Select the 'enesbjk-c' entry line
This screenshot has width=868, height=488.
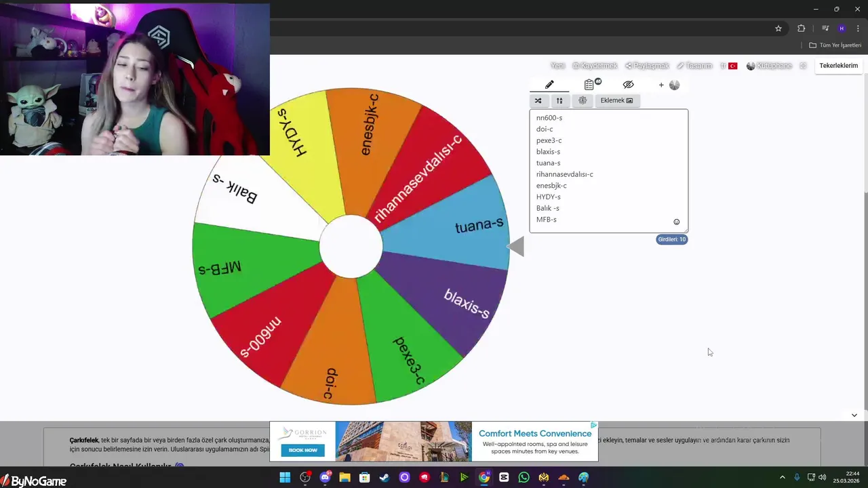click(551, 186)
